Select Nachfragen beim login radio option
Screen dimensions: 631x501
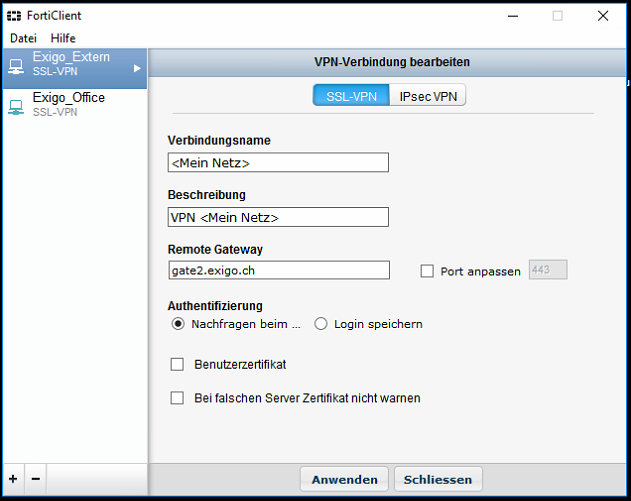tap(178, 324)
